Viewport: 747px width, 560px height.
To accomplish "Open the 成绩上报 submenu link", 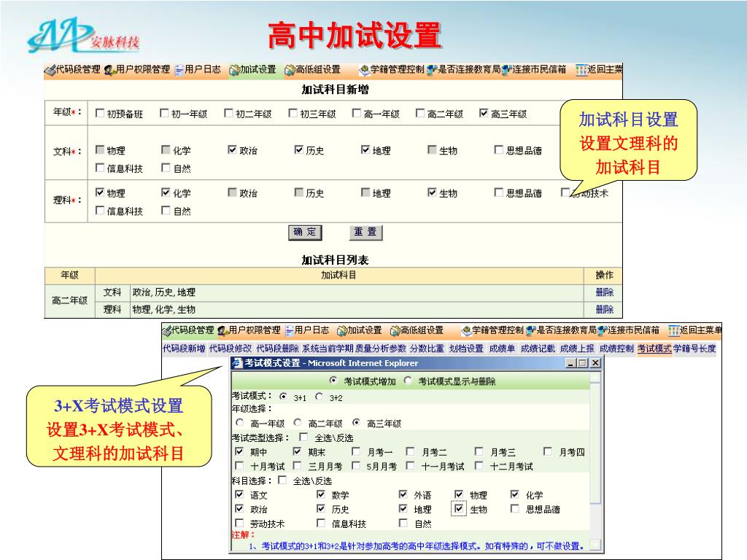I will (577, 349).
